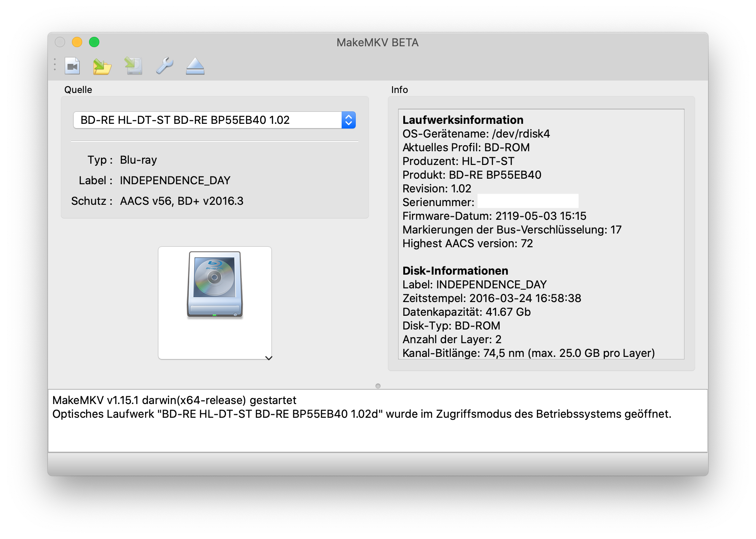756x539 pixels.
Task: Click 'Markierungen der Bus-Verschlüsselung: 17' line
Action: pyautogui.click(x=512, y=230)
